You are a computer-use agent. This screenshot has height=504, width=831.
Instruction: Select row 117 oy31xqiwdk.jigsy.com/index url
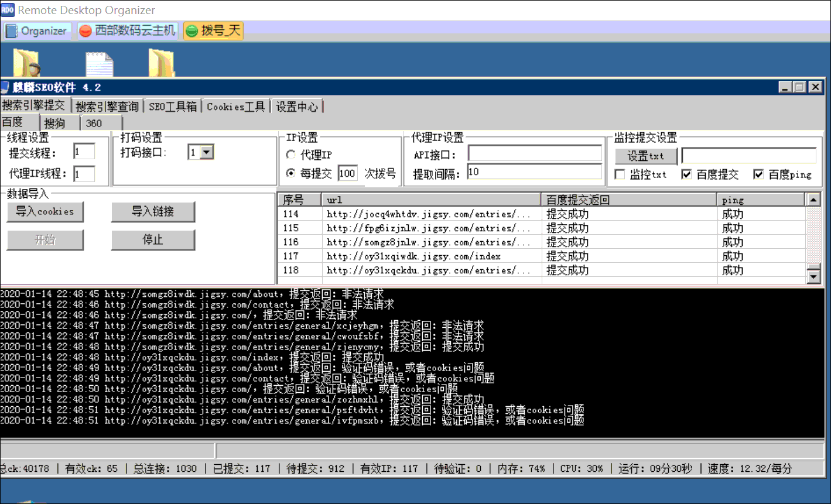(413, 256)
